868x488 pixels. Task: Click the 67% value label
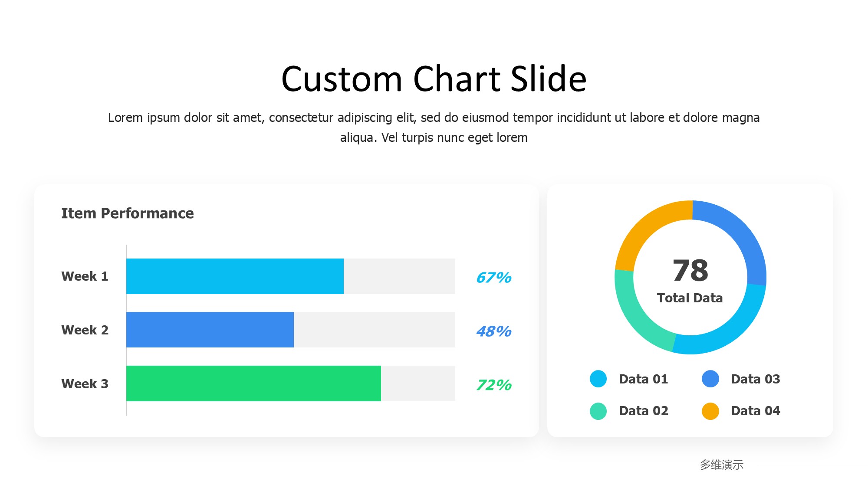tap(493, 278)
